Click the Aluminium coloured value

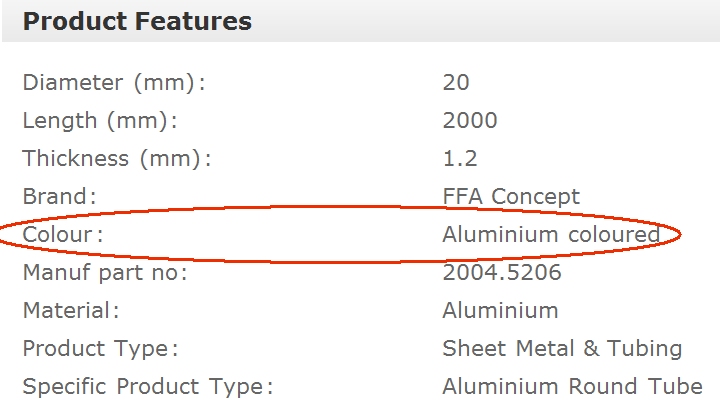pyautogui.click(x=551, y=235)
